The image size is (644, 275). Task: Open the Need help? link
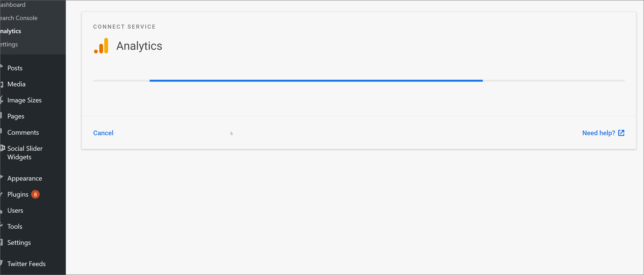click(x=599, y=133)
